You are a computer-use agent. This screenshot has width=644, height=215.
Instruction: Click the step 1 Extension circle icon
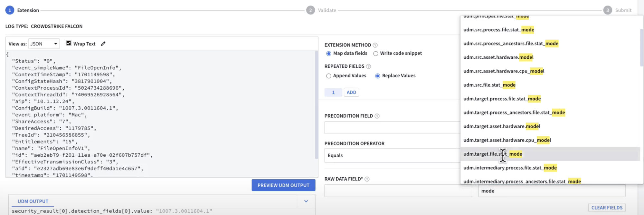[10, 10]
